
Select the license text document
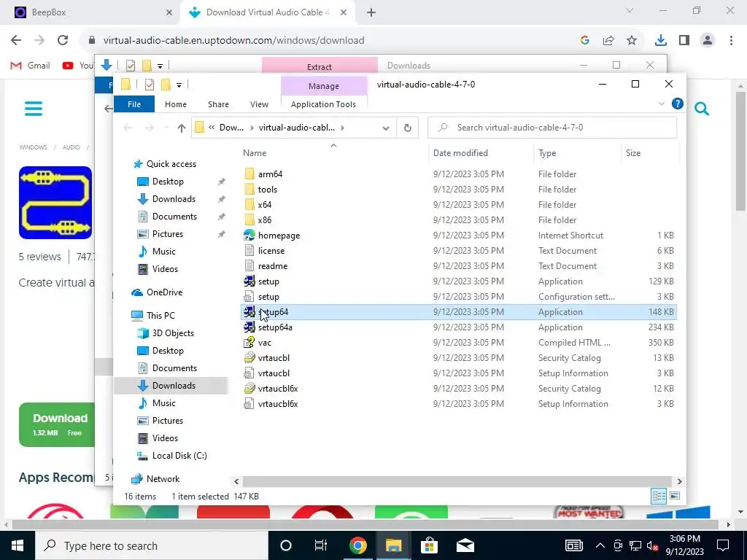point(271,251)
